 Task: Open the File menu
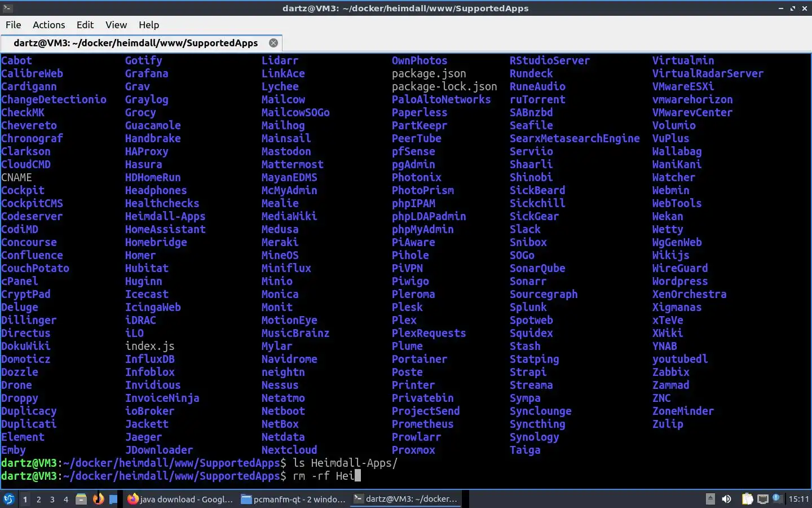pos(14,25)
